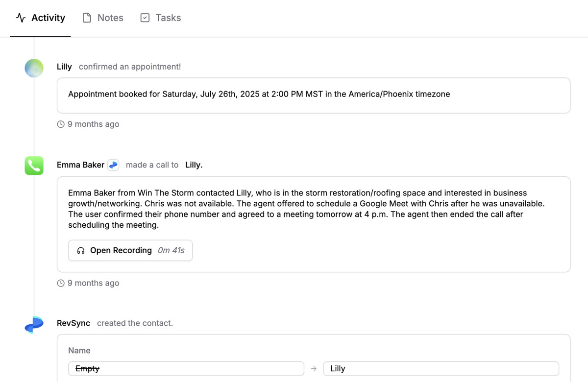The height and width of the screenshot is (382, 588).
Task: Click the Tasks checkmark square icon
Action: pyautogui.click(x=145, y=17)
